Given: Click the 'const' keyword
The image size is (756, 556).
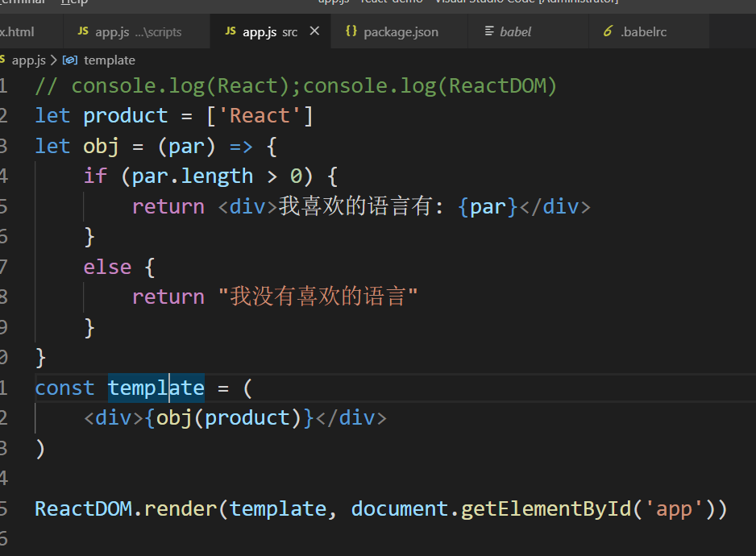Looking at the screenshot, I should click(x=64, y=388).
